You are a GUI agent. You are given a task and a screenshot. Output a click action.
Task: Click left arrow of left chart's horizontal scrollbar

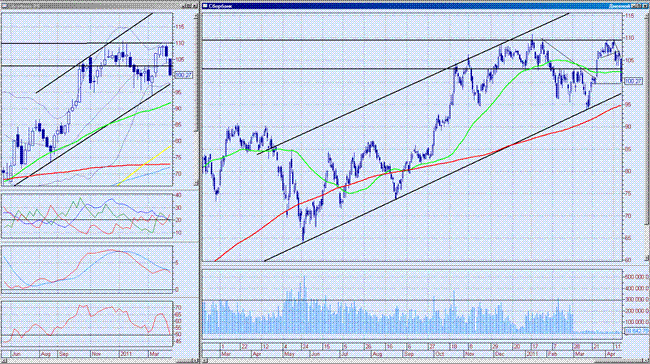click(x=3, y=361)
